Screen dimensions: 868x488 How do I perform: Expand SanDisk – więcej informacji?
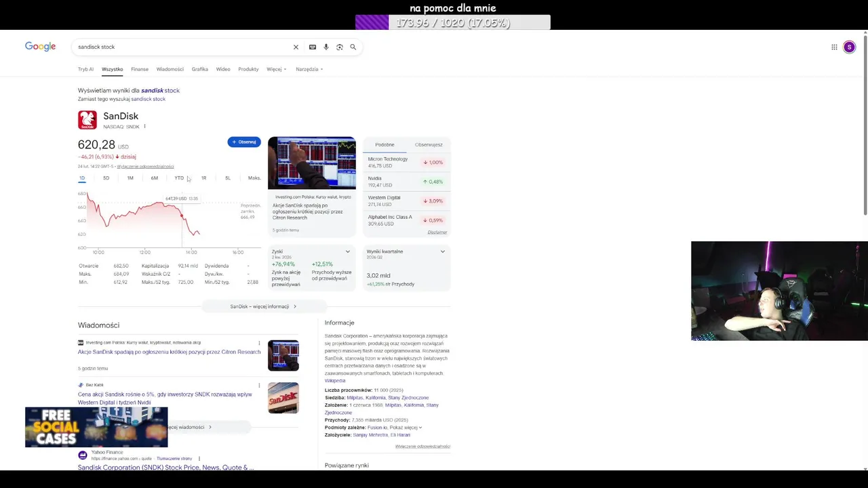[x=263, y=306]
